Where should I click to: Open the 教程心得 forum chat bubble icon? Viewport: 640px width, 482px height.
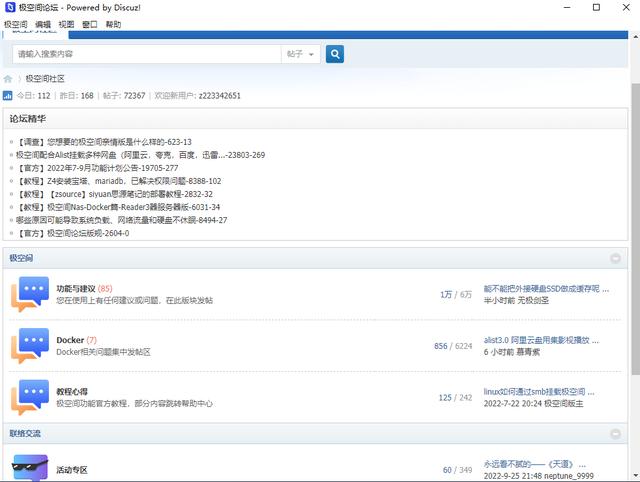coord(30,397)
